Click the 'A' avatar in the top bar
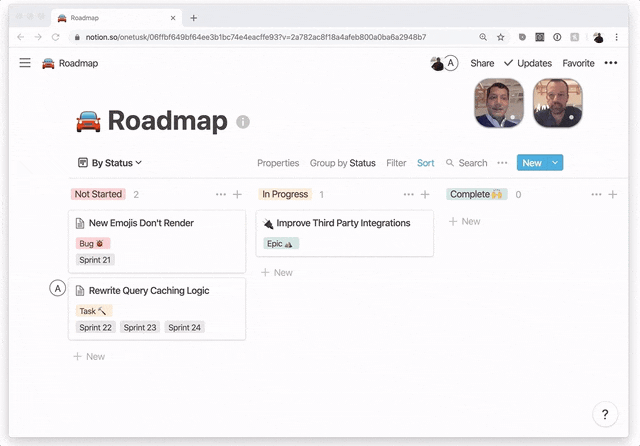 tap(451, 63)
